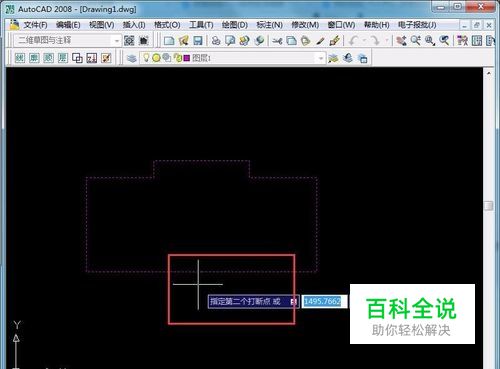The image size is (500, 369).
Task: Open the 绘图(D) menu
Action: [x=235, y=25]
